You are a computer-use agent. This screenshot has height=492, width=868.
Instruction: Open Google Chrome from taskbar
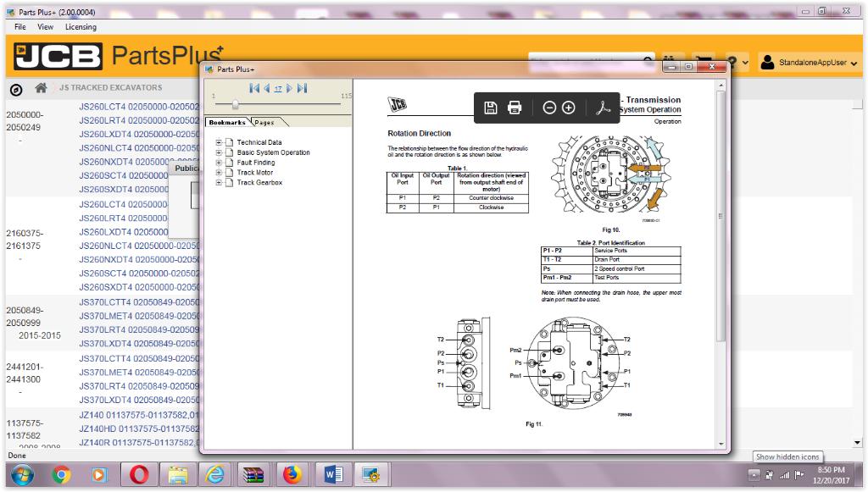coord(61,475)
